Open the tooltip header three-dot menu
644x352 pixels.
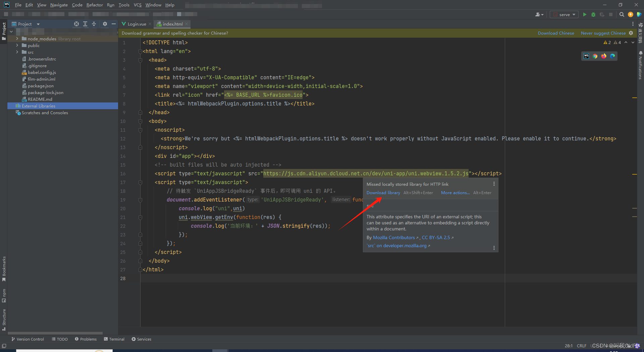point(494,184)
